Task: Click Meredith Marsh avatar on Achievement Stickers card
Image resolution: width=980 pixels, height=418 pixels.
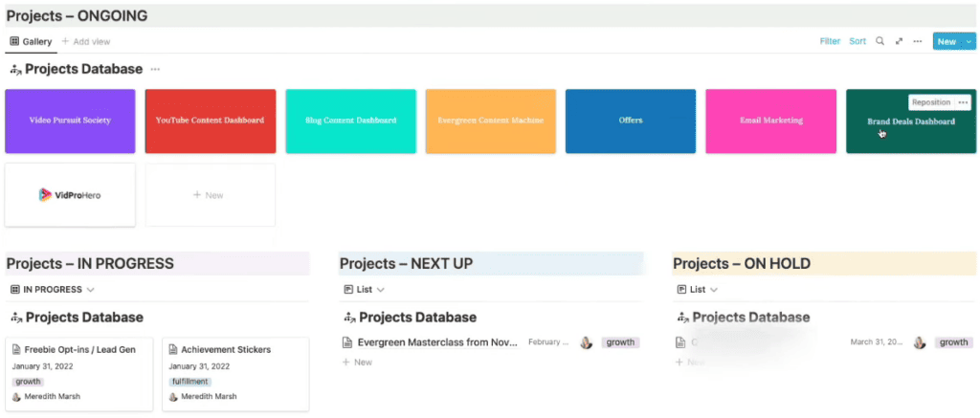Action: (x=173, y=397)
